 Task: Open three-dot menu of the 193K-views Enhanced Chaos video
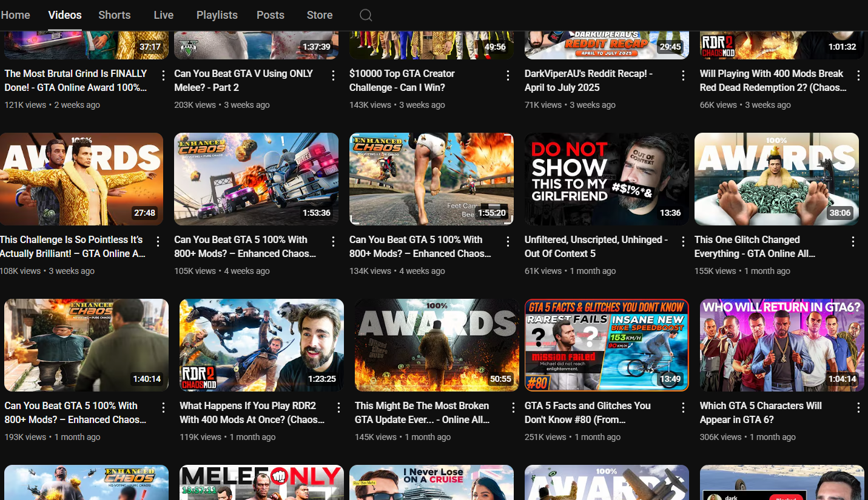click(163, 407)
